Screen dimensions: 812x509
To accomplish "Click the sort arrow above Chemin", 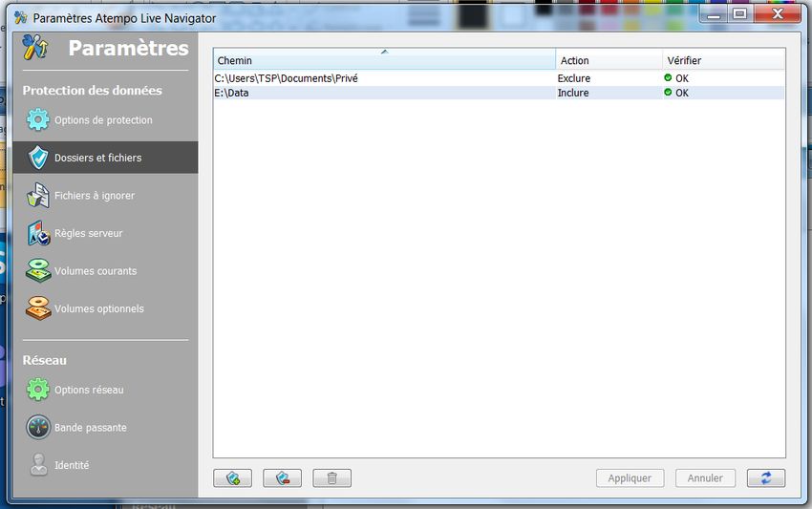I will tap(384, 52).
